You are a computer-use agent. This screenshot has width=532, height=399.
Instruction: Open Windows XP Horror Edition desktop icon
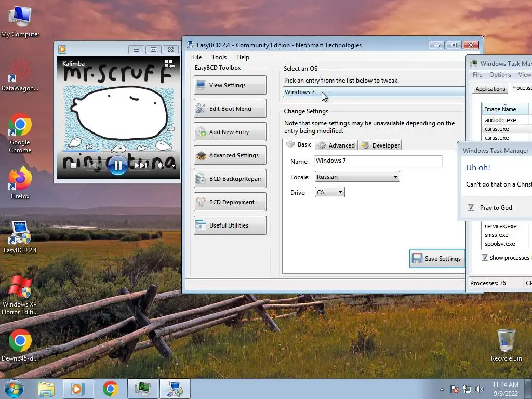[x=20, y=295]
